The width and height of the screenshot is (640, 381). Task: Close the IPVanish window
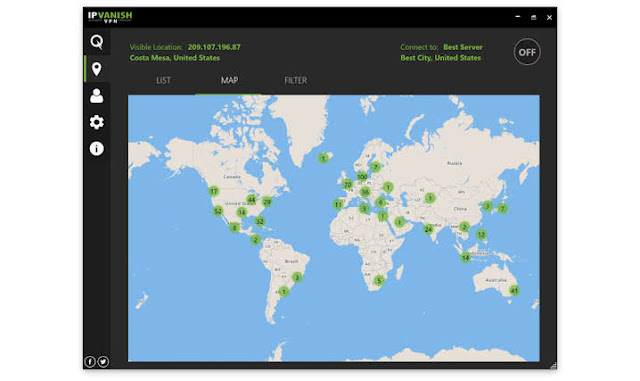tap(549, 18)
